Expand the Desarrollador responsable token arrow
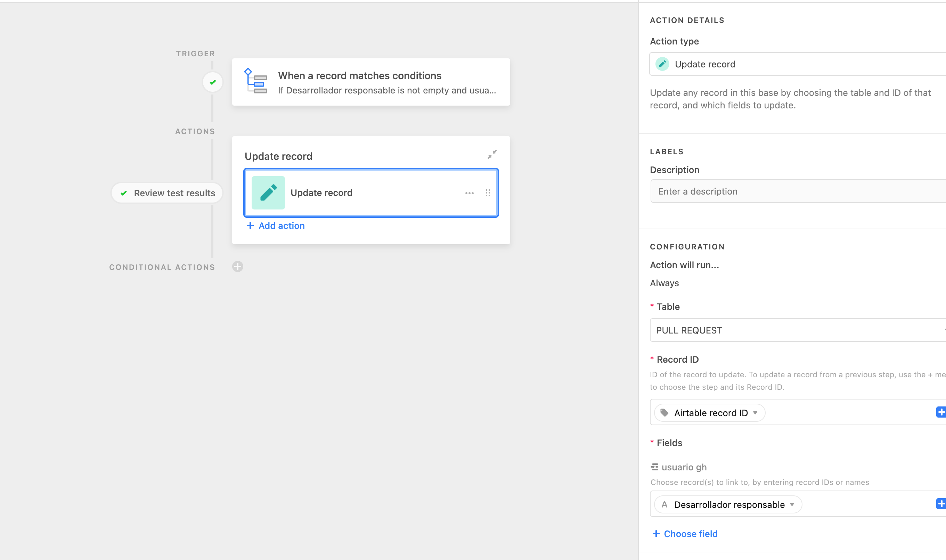This screenshot has width=946, height=560. [x=792, y=505]
